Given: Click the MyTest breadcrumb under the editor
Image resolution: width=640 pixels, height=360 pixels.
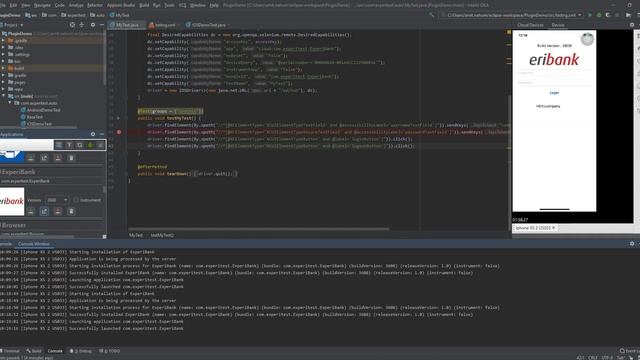Looking at the screenshot, I should (x=136, y=236).
